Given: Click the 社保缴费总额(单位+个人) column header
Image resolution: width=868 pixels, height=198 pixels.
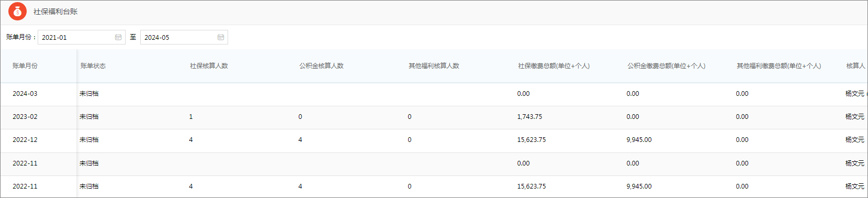Looking at the screenshot, I should [x=554, y=66].
